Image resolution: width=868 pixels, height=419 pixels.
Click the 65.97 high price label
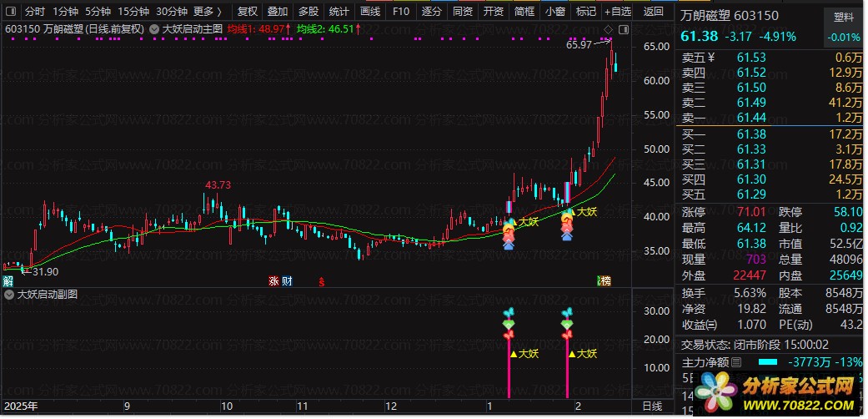579,45
